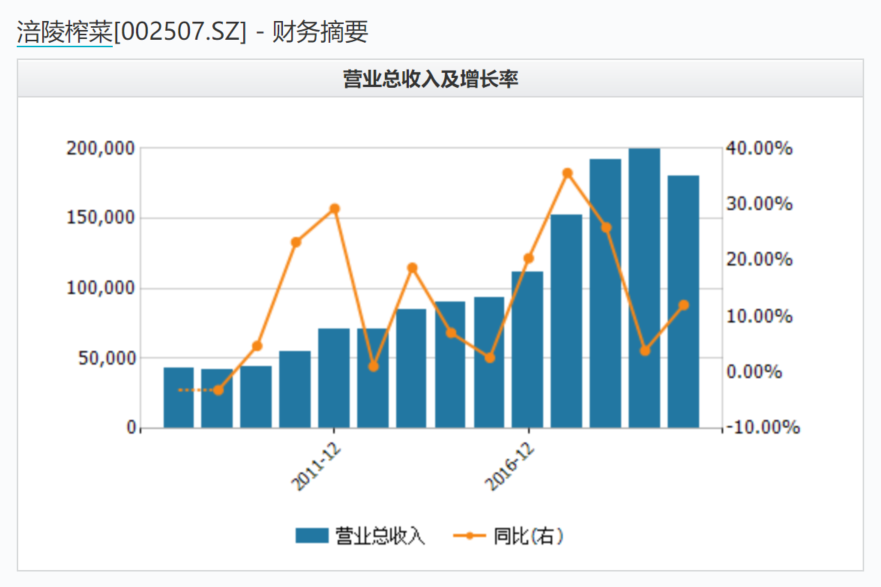Click the last orange point near 12%
Screen dimensions: 881x587
coord(684,306)
